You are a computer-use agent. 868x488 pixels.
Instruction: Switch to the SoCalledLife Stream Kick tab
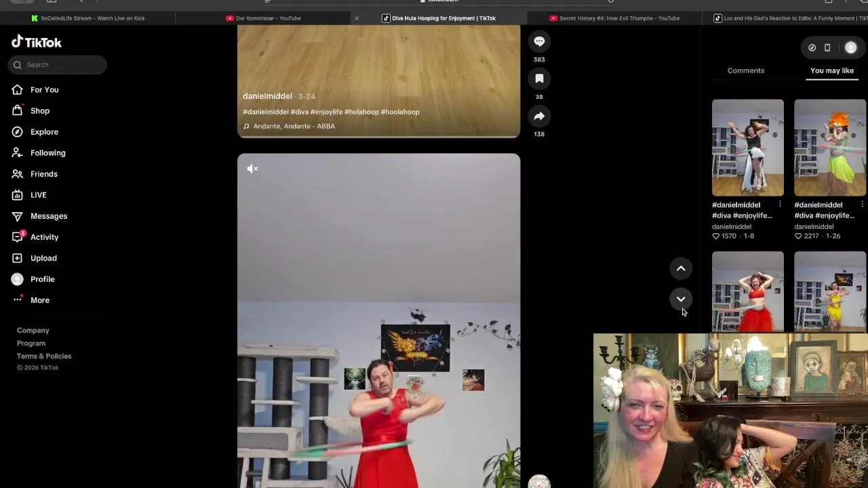88,18
